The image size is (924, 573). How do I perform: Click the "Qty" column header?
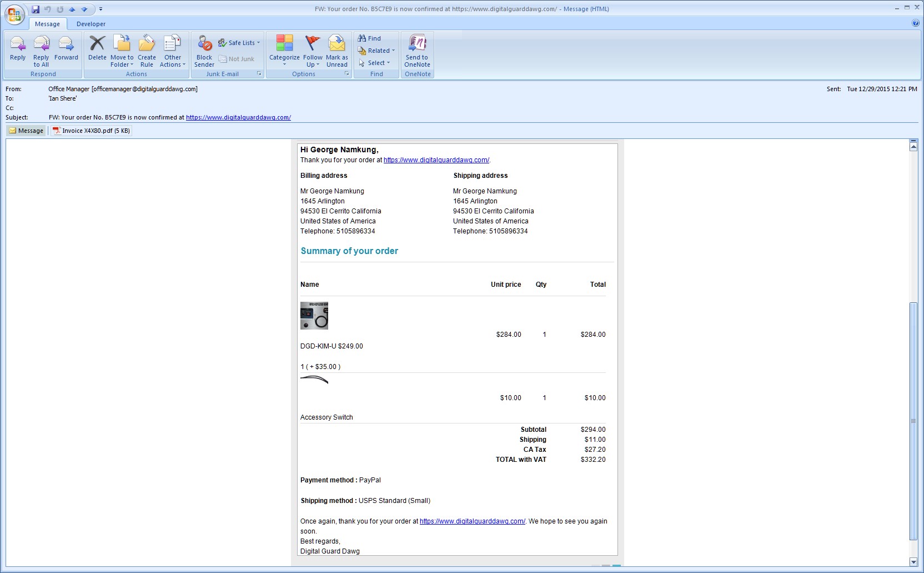pos(541,285)
